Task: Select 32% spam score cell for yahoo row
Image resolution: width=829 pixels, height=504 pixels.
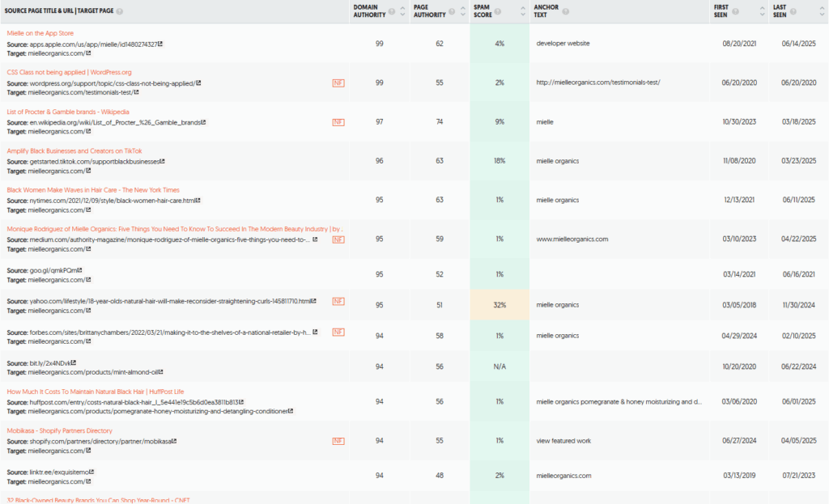Action: pos(500,305)
